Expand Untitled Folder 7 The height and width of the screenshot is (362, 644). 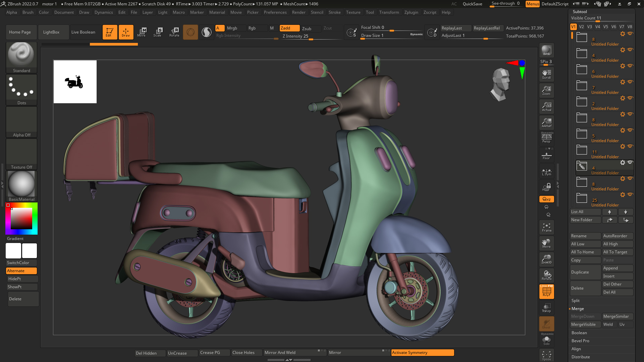(582, 85)
